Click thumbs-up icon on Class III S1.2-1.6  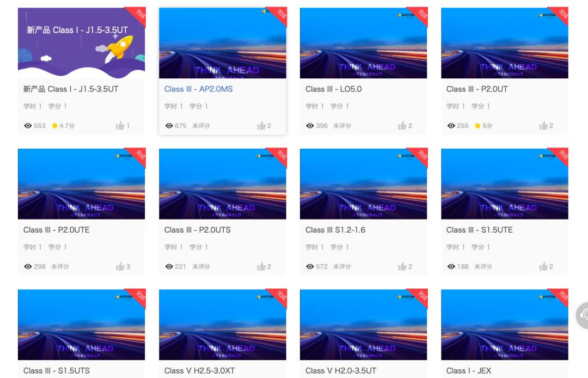tap(402, 266)
